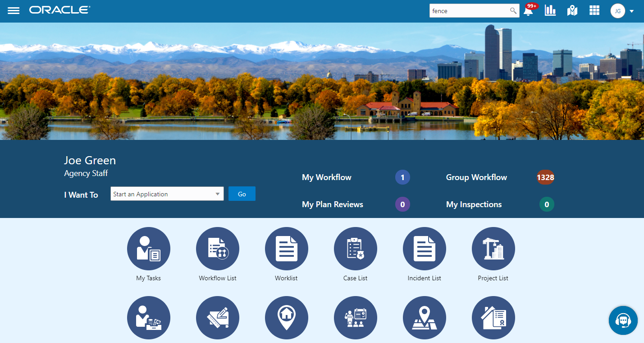Screen dimensions: 644x343
Task: Open the navigator grid icon
Action: (594, 10)
